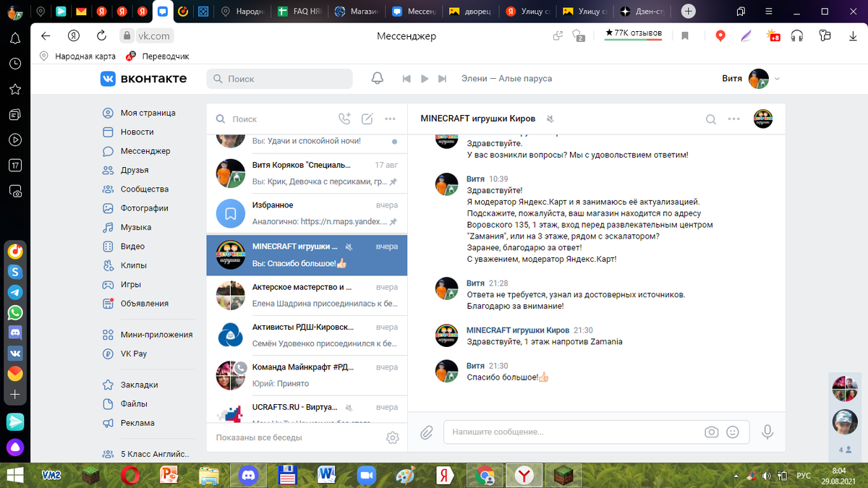The width and height of the screenshot is (868, 488).
Task: Open Закладки in sidebar
Action: click(x=139, y=385)
